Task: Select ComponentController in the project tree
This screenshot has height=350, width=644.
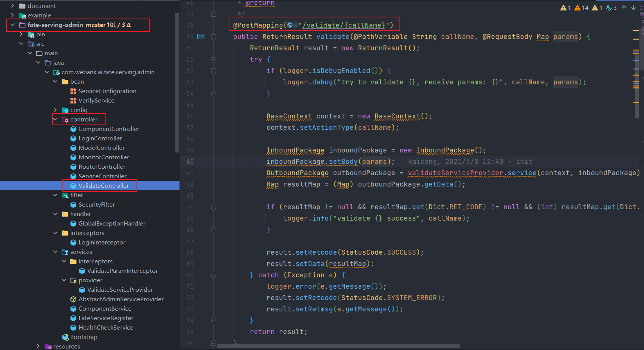Action: tap(109, 129)
